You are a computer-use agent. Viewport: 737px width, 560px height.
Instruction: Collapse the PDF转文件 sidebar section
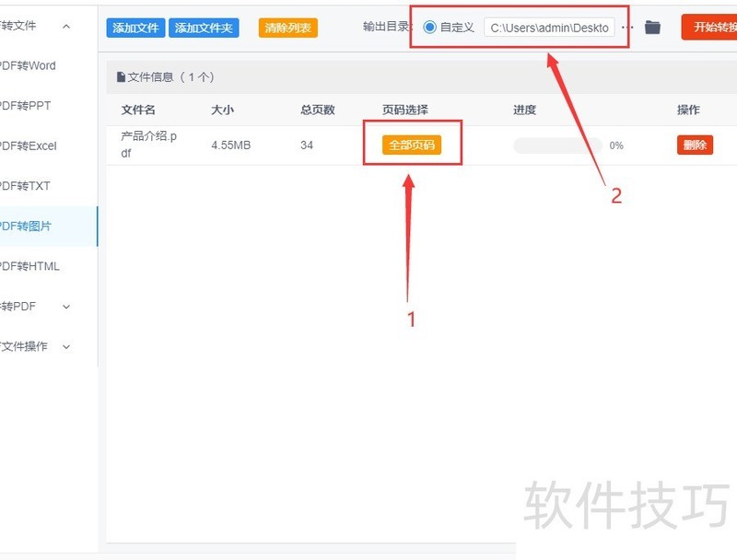click(66, 27)
